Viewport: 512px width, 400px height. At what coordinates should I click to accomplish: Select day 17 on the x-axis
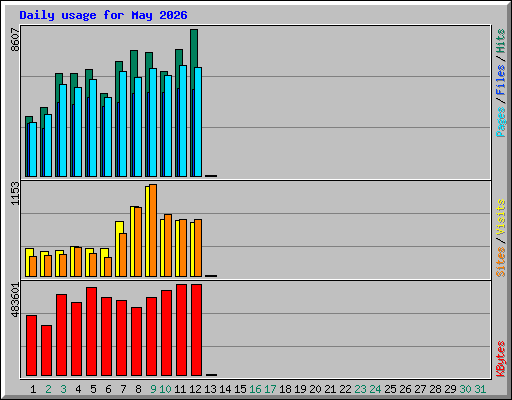pos(270,389)
